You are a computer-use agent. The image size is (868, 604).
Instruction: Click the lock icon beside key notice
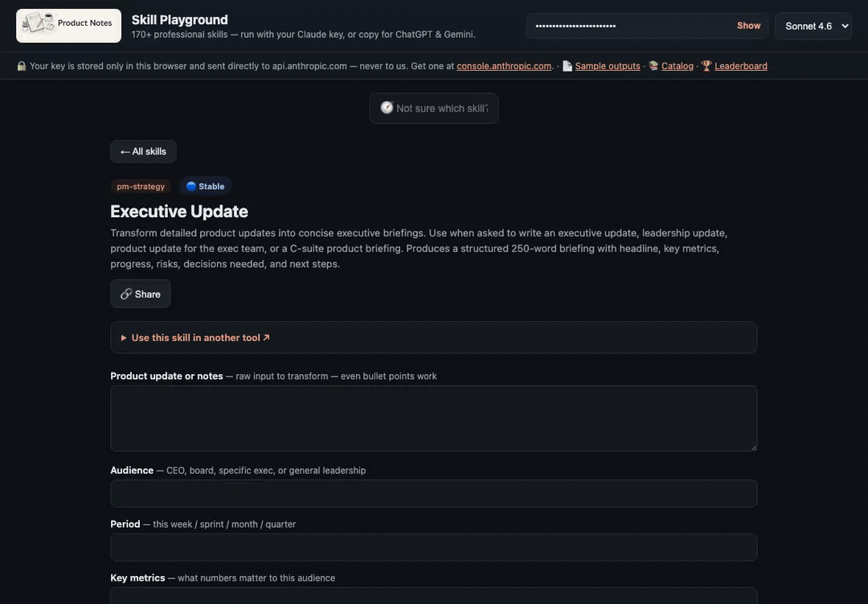coord(22,66)
